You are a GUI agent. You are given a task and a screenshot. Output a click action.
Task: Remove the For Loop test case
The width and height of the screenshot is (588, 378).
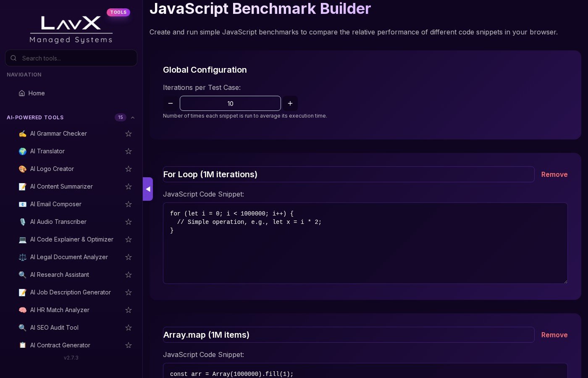pos(554,174)
